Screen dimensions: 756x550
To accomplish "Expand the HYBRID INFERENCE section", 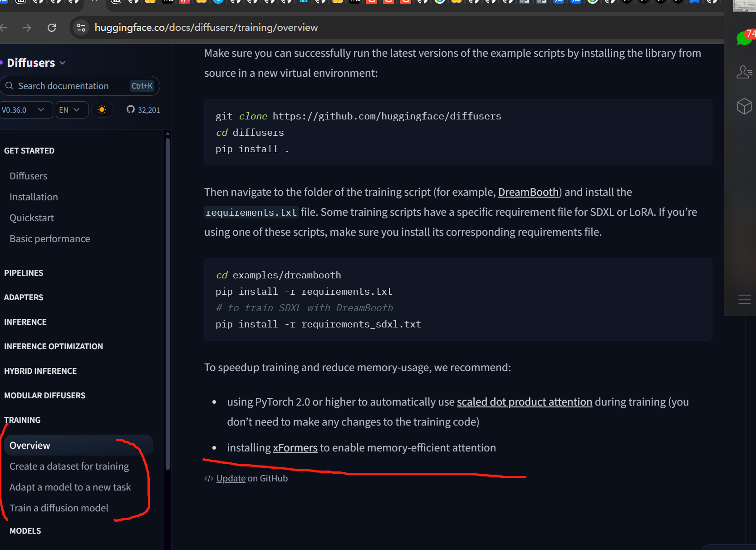I will pyautogui.click(x=40, y=371).
